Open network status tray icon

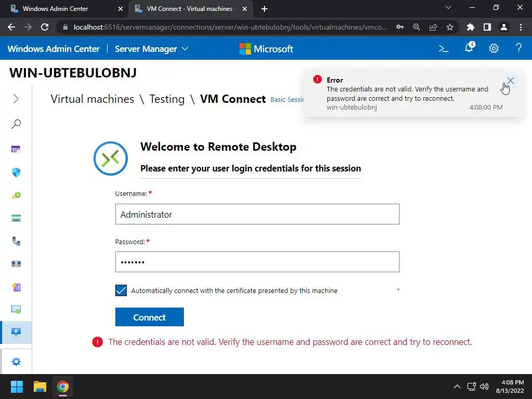click(471, 387)
